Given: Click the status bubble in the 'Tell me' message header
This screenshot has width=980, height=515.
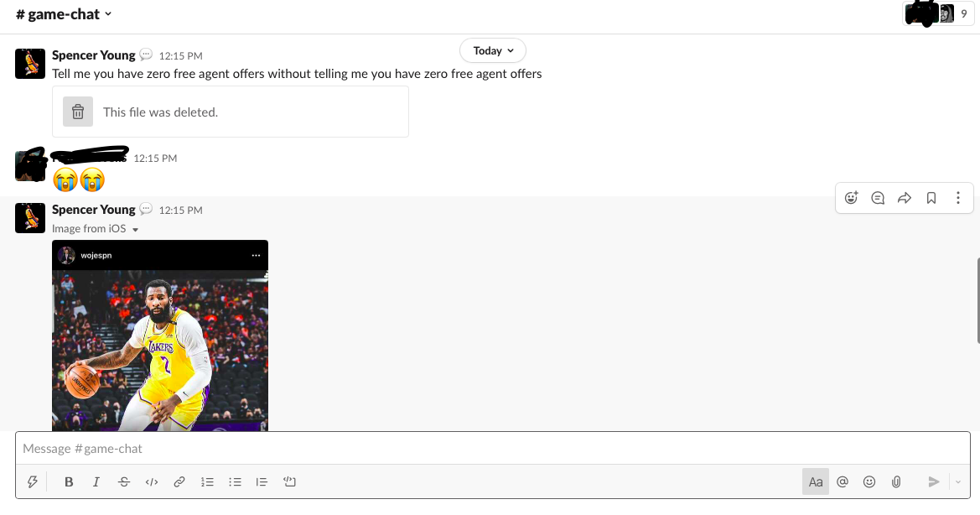Looking at the screenshot, I should pyautogui.click(x=146, y=55).
